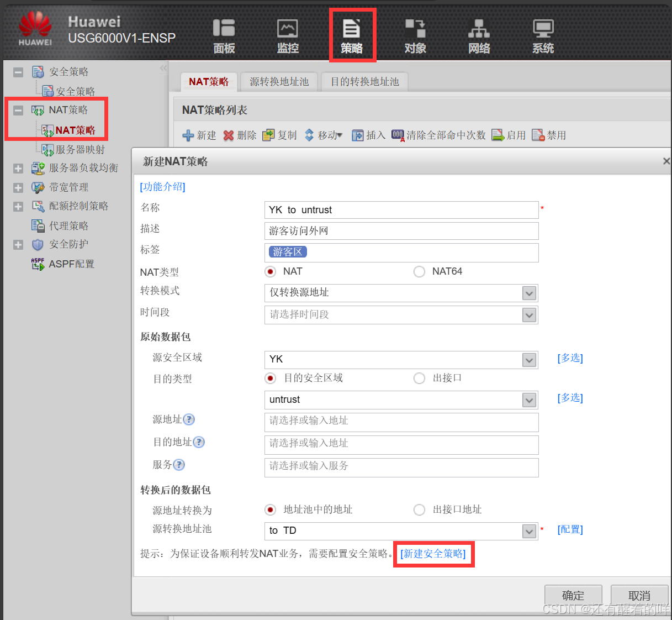
Task: Collapse the left sidebar panel arrow
Action: 163,68
